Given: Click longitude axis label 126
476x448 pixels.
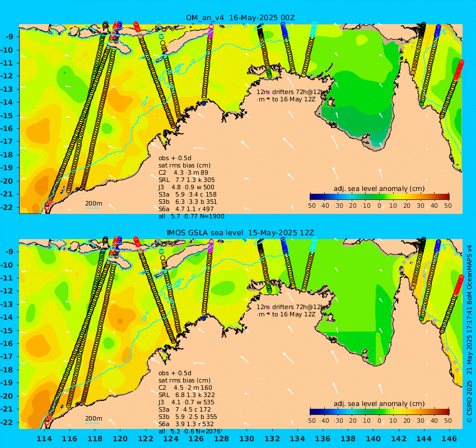Looking at the screenshot, I should tap(196, 438).
